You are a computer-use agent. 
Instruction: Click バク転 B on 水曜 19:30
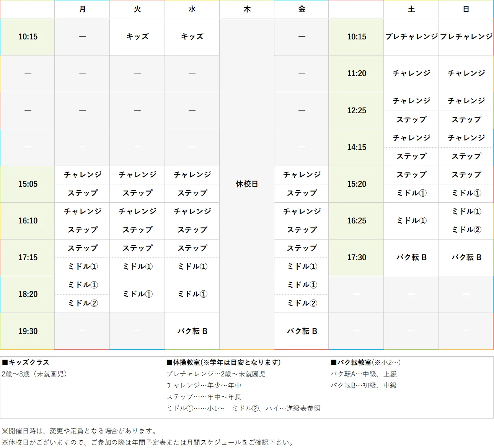(192, 331)
